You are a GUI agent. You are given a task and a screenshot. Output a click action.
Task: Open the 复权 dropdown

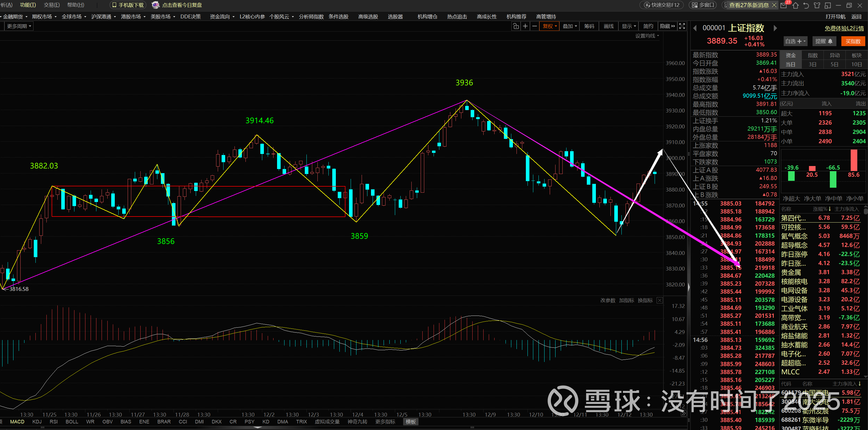[549, 26]
